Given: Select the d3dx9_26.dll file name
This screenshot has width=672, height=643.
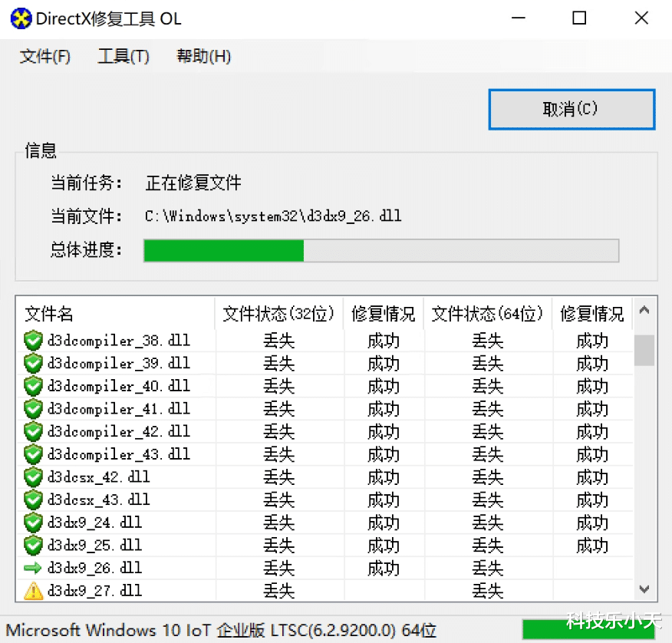Looking at the screenshot, I should [94, 569].
